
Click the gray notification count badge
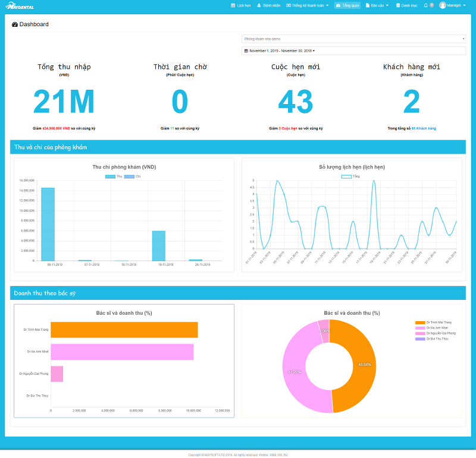click(x=432, y=5)
